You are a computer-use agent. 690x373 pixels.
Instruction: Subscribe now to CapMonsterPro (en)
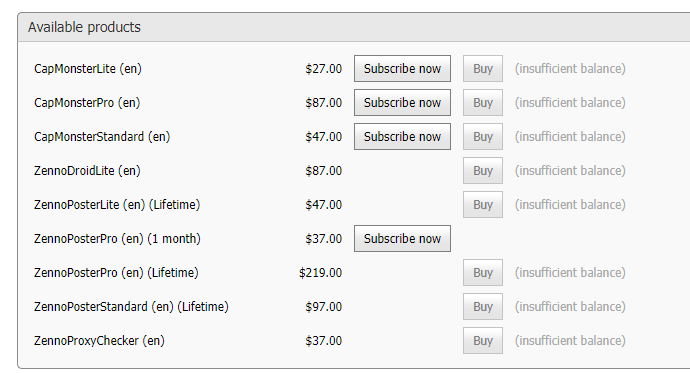pyautogui.click(x=402, y=102)
